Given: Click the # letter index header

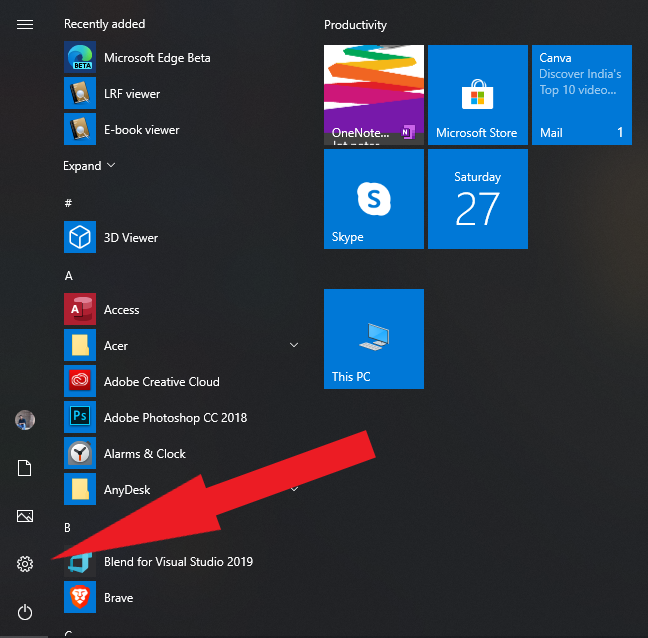Looking at the screenshot, I should point(68,203).
